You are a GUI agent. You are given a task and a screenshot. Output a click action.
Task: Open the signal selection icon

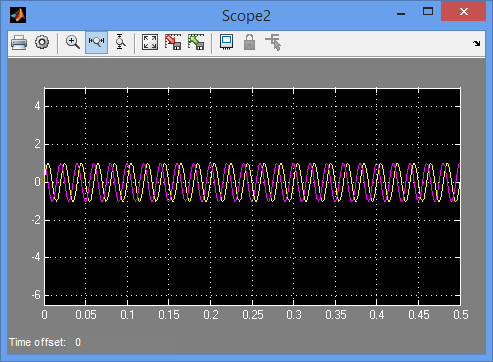tap(273, 42)
